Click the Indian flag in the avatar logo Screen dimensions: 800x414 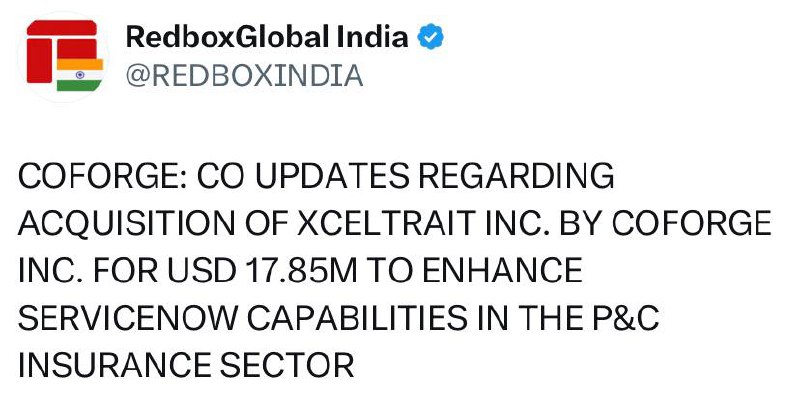point(80,75)
